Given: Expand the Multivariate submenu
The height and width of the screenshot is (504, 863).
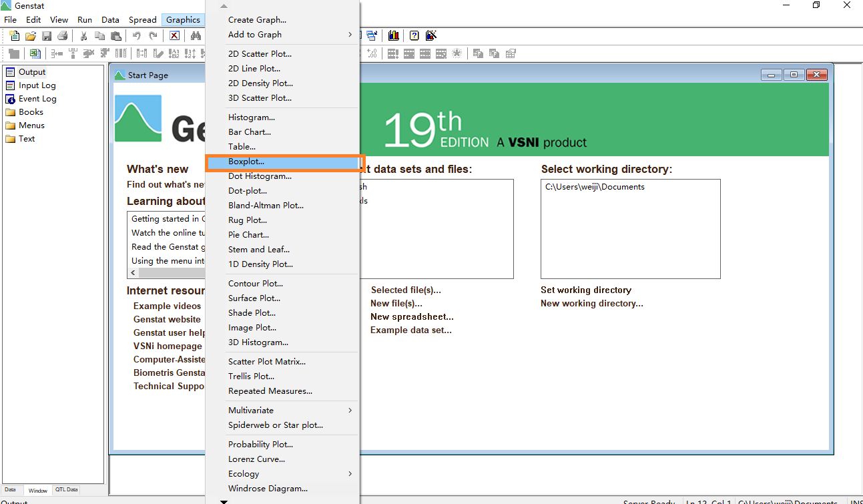Looking at the screenshot, I should tap(282, 411).
